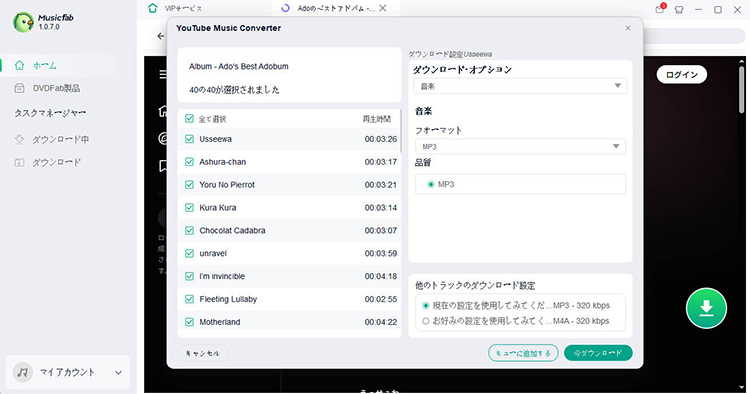Click the web page vertical scrollbar
The width and height of the screenshot is (750, 394).
click(x=741, y=89)
